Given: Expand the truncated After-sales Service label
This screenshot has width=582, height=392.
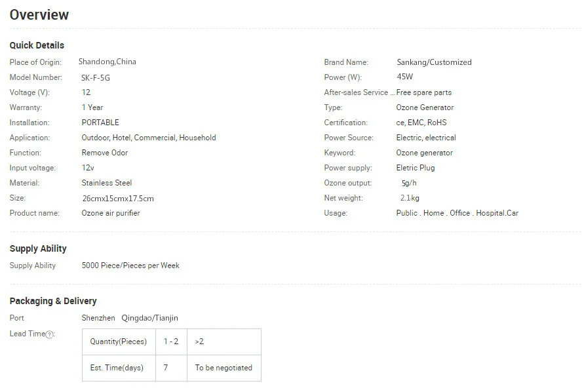Looking at the screenshot, I should pos(359,92).
